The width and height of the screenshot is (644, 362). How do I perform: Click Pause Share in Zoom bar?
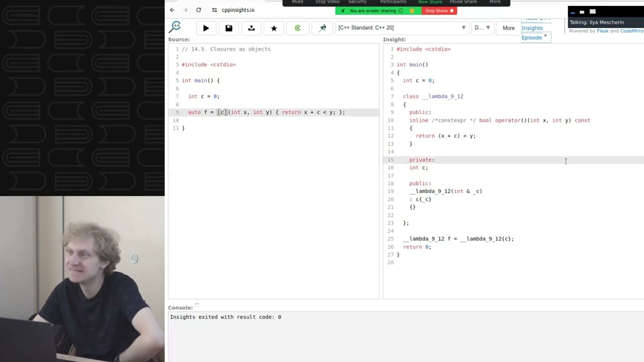463,2
